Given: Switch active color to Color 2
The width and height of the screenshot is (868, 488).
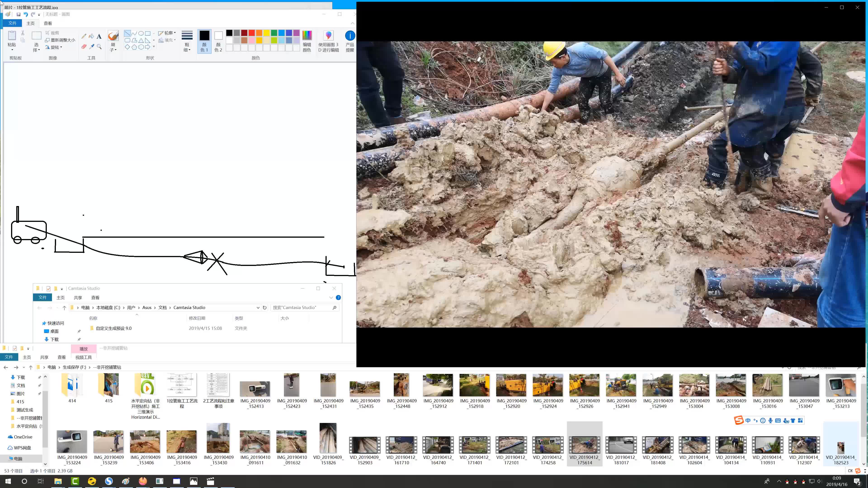Looking at the screenshot, I should pyautogui.click(x=218, y=41).
